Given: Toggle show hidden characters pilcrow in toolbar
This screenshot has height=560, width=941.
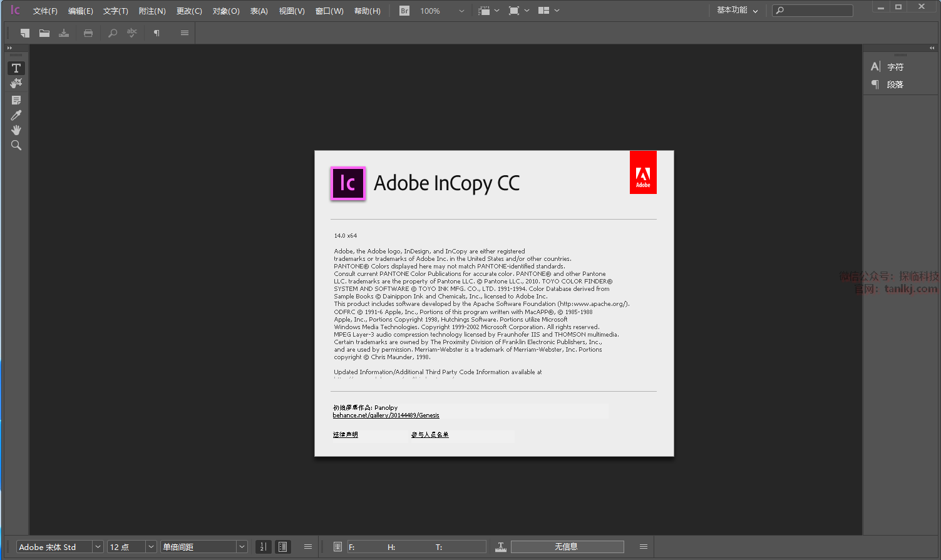Looking at the screenshot, I should point(157,33).
